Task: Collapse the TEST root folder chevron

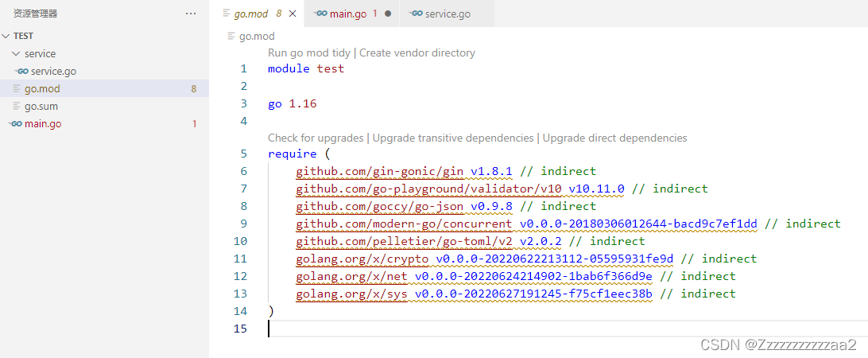Action: (x=6, y=36)
